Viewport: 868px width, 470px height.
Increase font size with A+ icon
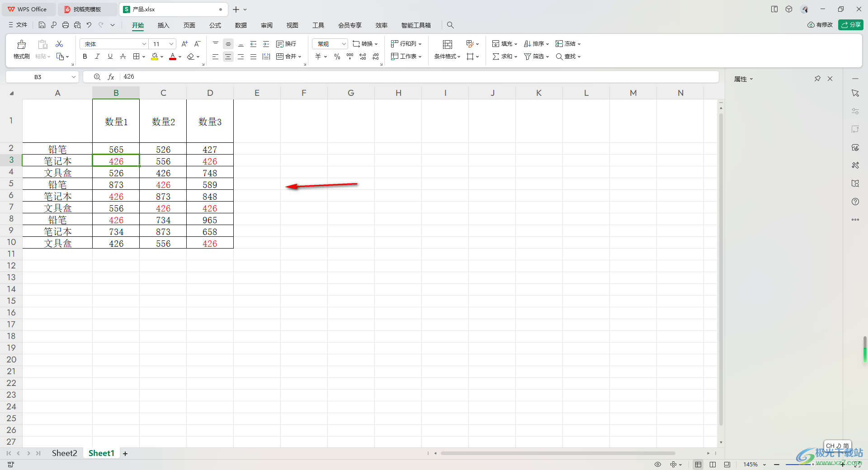(x=184, y=44)
